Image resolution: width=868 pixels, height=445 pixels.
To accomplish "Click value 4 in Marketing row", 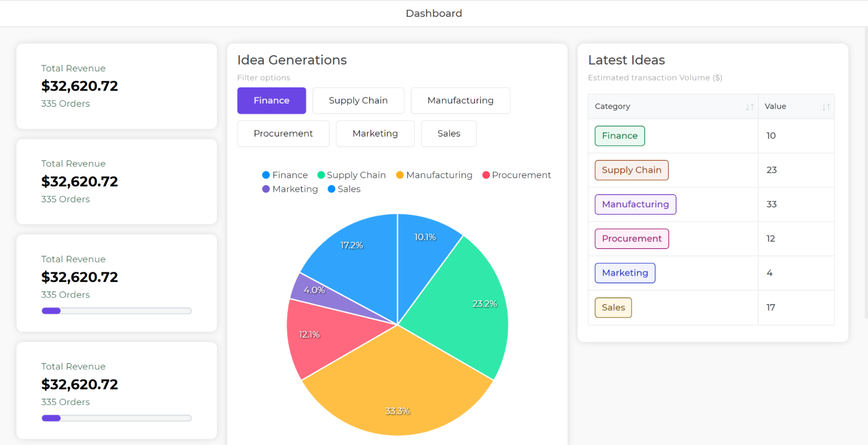I will (769, 273).
